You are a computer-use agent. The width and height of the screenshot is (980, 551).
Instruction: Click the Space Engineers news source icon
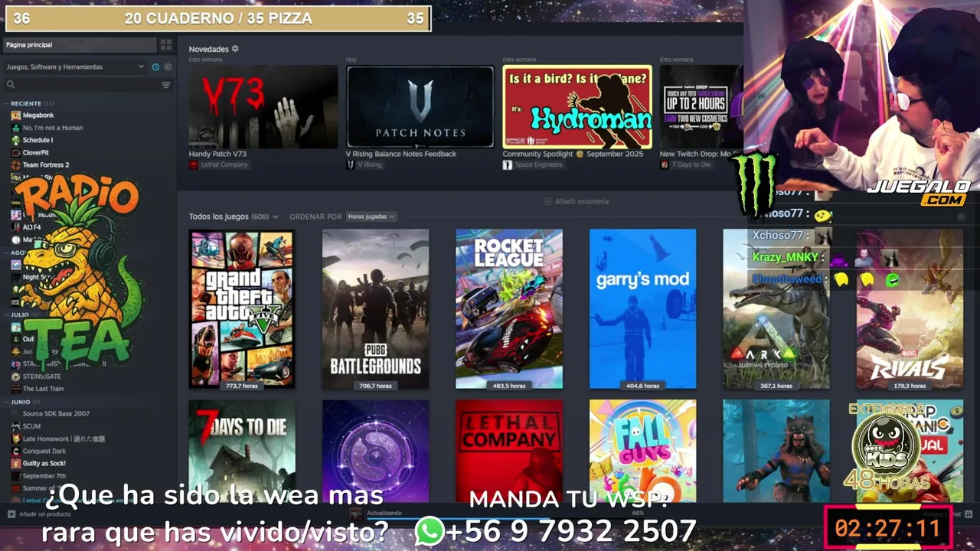[508, 165]
